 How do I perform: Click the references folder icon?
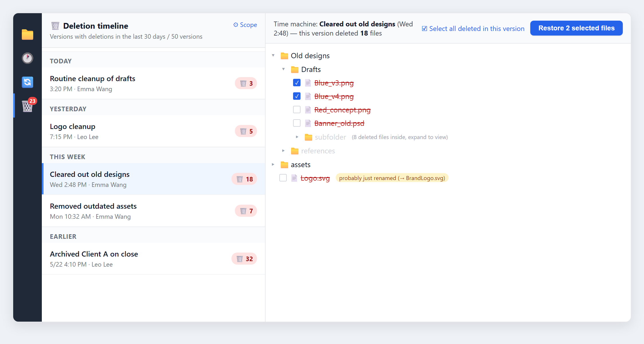point(294,151)
